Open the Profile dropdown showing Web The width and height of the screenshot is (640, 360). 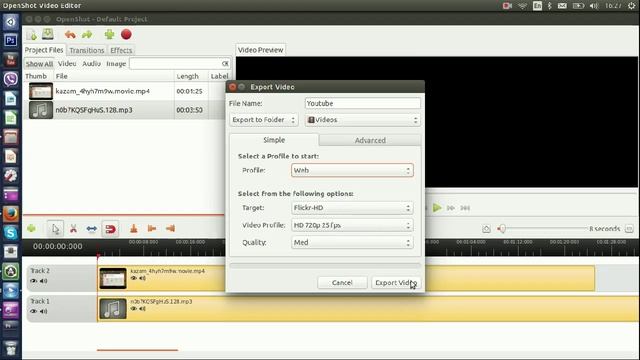click(x=352, y=170)
